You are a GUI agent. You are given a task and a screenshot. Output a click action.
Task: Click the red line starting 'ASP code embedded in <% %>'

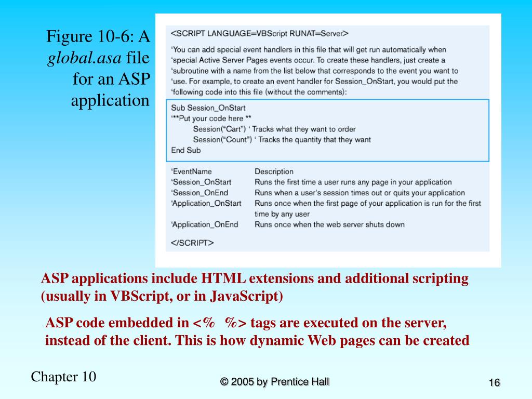point(246,323)
